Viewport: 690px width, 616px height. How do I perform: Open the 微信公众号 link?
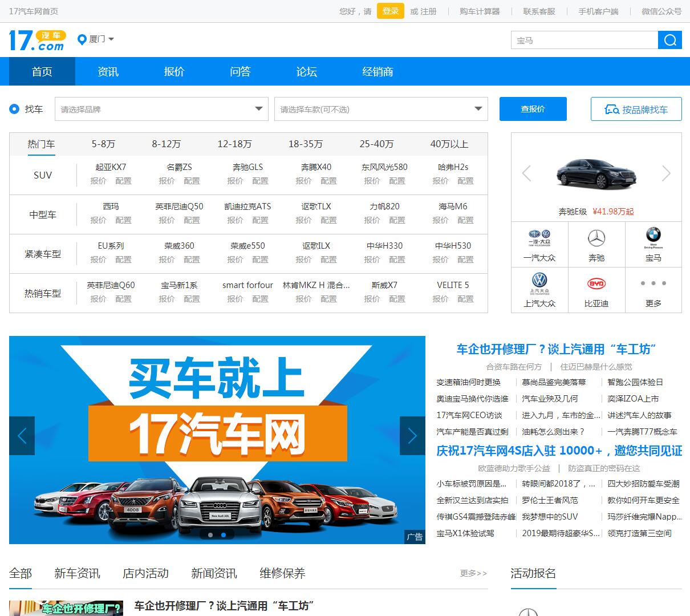661,11
